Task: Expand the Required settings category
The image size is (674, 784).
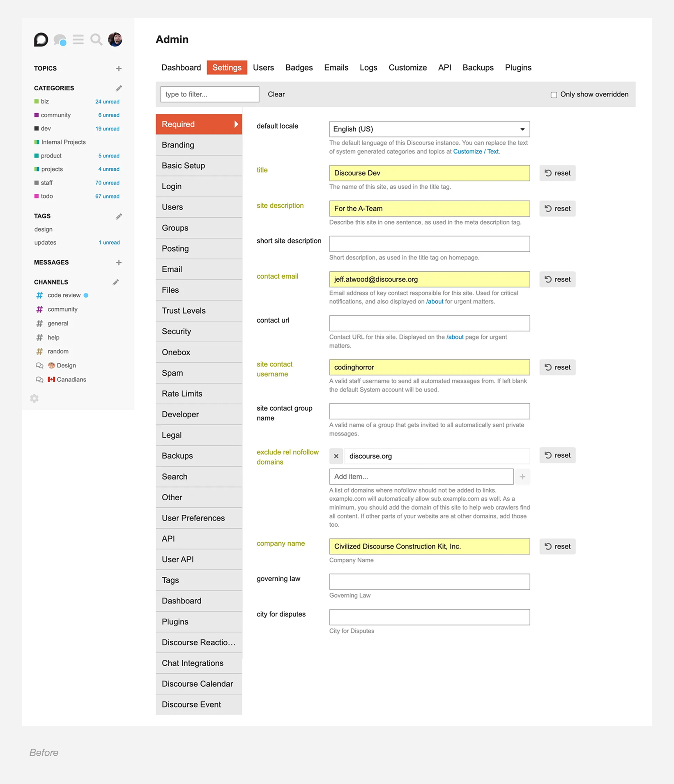Action: click(199, 124)
